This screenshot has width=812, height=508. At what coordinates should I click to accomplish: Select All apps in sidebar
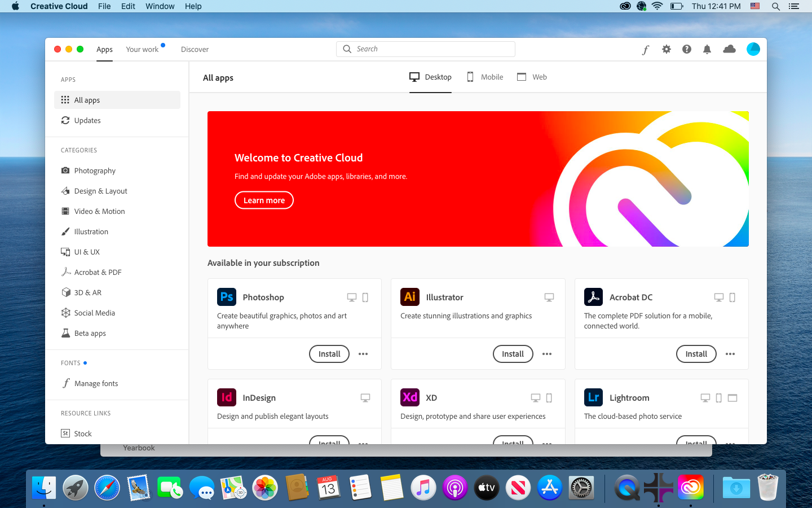tap(117, 100)
